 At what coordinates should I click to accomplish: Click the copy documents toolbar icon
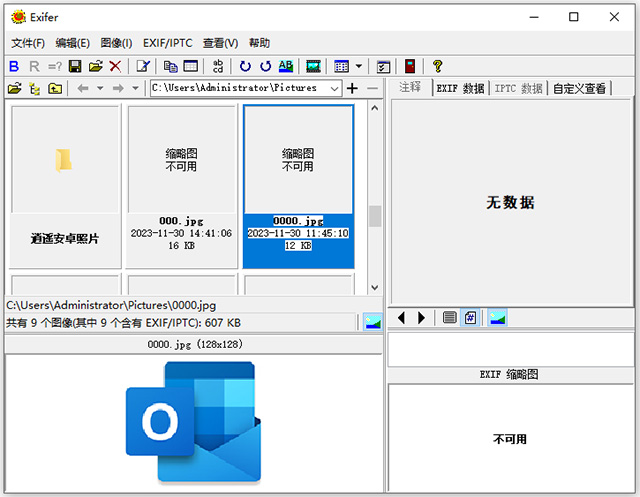point(171,66)
